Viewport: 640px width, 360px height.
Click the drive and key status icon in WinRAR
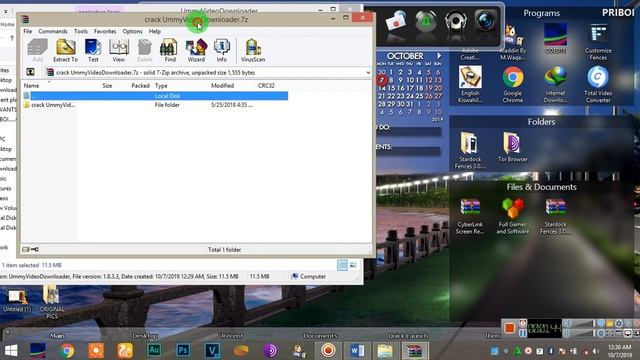pyautogui.click(x=30, y=249)
